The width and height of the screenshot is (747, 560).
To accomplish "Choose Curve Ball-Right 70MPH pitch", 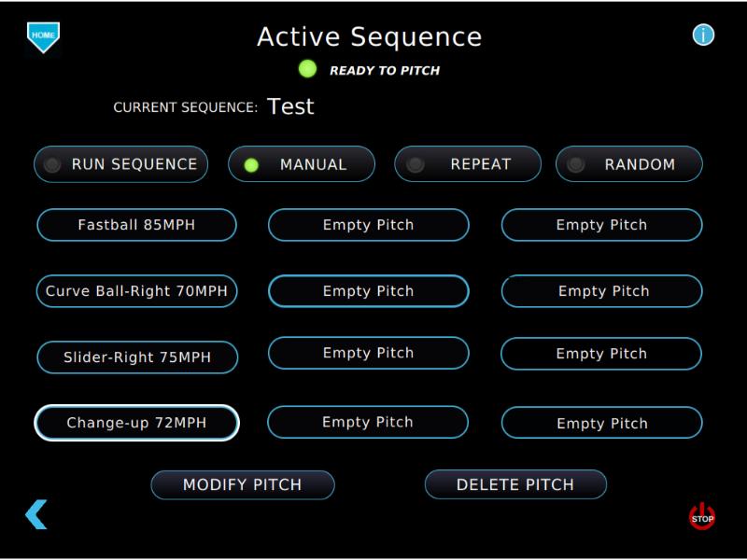I will point(137,290).
